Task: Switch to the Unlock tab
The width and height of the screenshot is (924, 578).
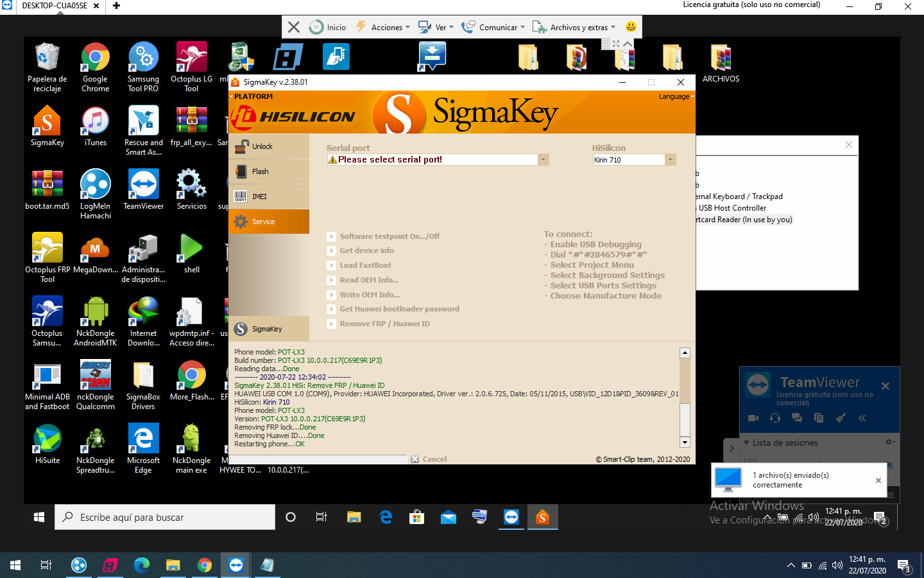Action: (x=269, y=146)
